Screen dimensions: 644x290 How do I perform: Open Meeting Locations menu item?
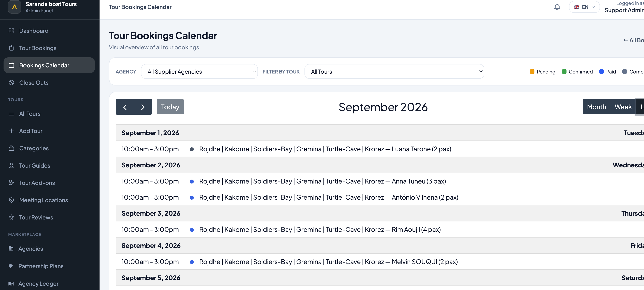(49, 200)
